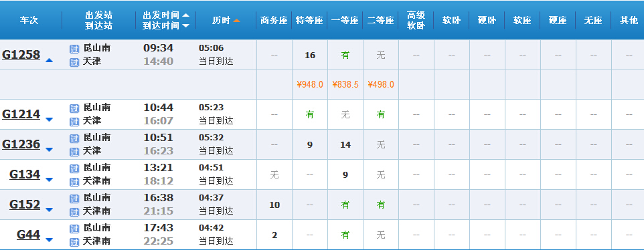Click the 过 icon beside 昆山南 for G1236
The width and height of the screenshot is (644, 250).
74,138
